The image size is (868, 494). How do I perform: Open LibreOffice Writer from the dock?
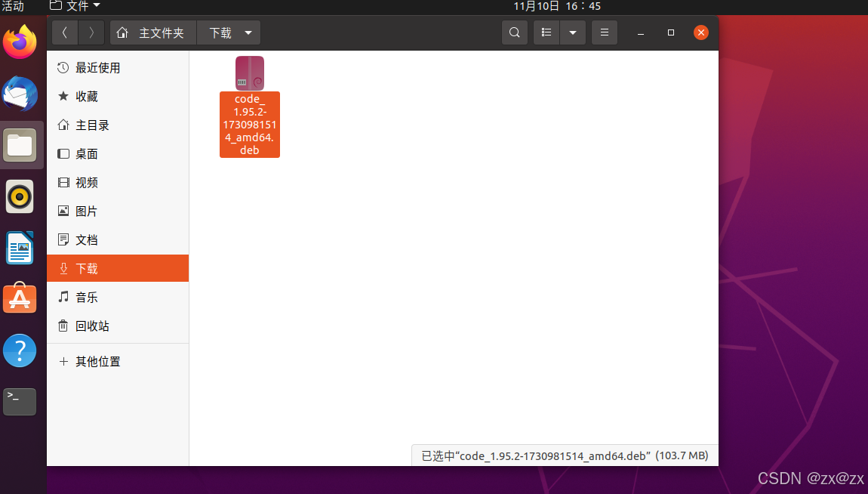point(20,248)
